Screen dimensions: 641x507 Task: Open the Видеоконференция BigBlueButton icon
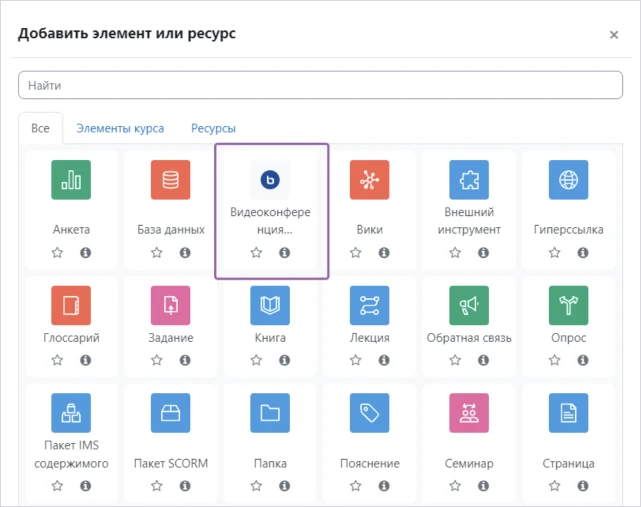(270, 180)
